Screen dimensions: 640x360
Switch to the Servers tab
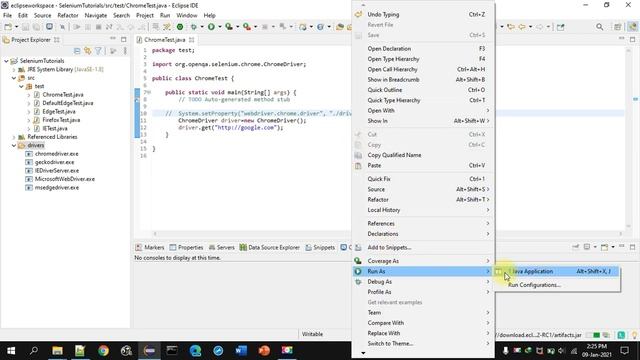[221, 247]
